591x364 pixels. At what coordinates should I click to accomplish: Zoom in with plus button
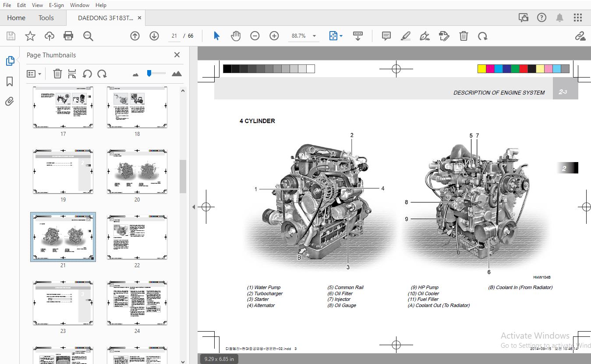274,36
